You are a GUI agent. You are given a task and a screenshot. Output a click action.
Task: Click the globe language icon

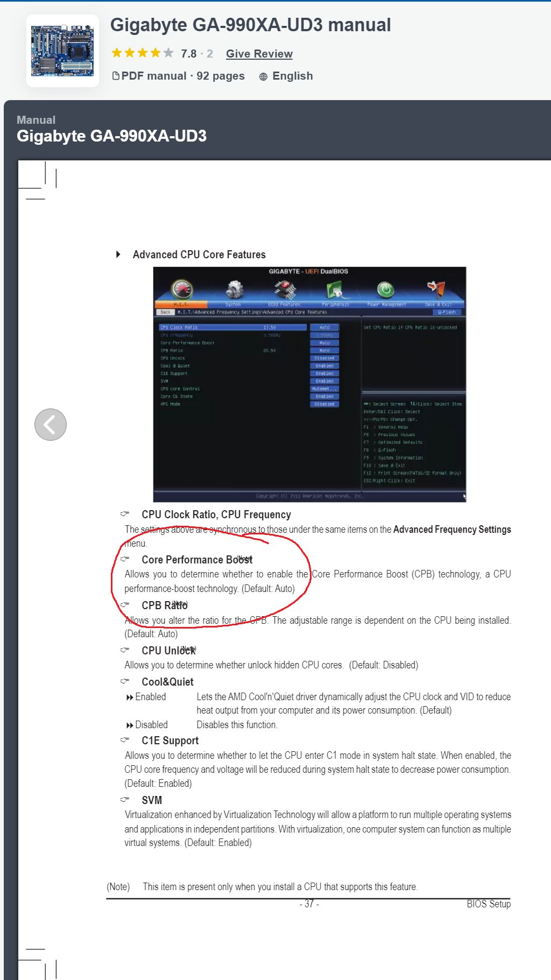click(263, 76)
